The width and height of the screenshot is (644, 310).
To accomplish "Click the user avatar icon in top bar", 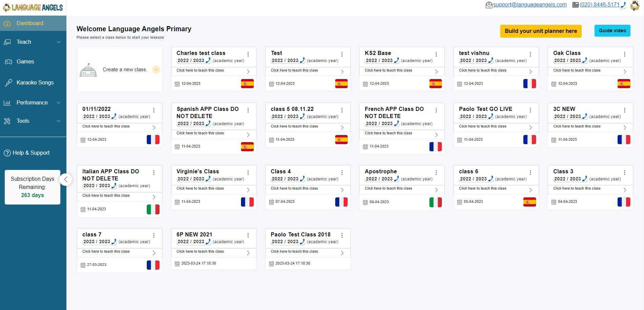I will 635,5.
